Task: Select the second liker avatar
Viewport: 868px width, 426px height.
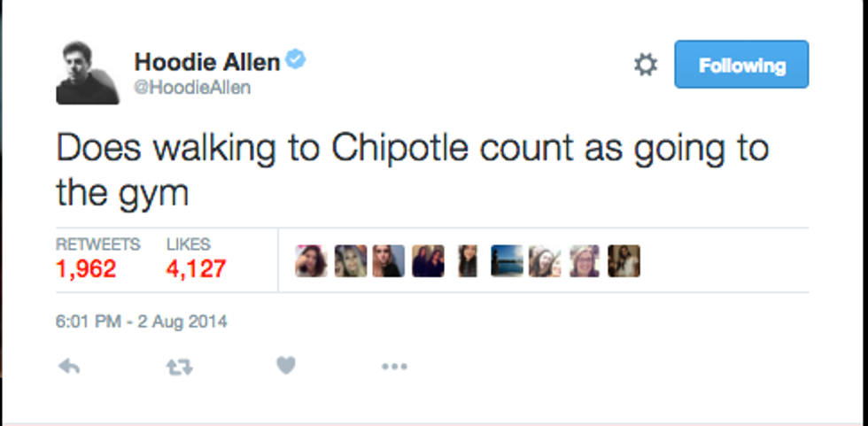Action: [350, 261]
